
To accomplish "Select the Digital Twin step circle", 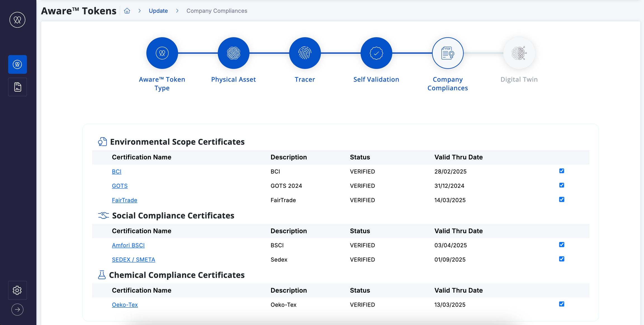I will coord(519,53).
